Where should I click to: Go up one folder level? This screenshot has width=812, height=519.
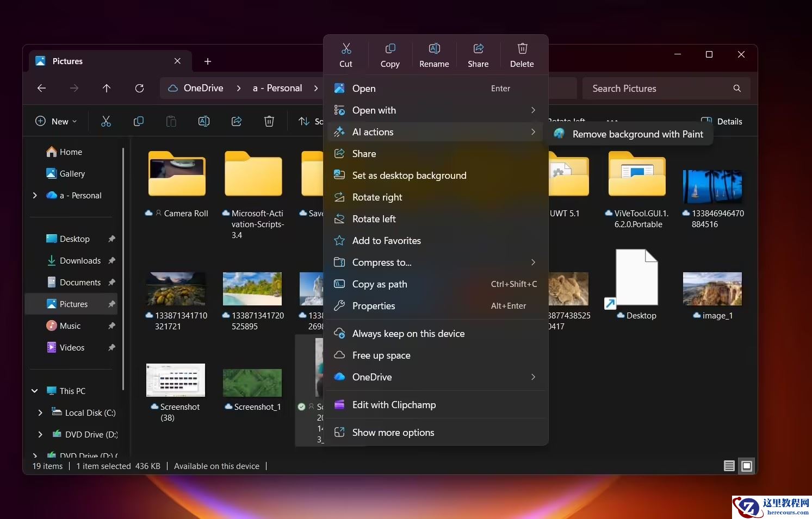pyautogui.click(x=107, y=88)
